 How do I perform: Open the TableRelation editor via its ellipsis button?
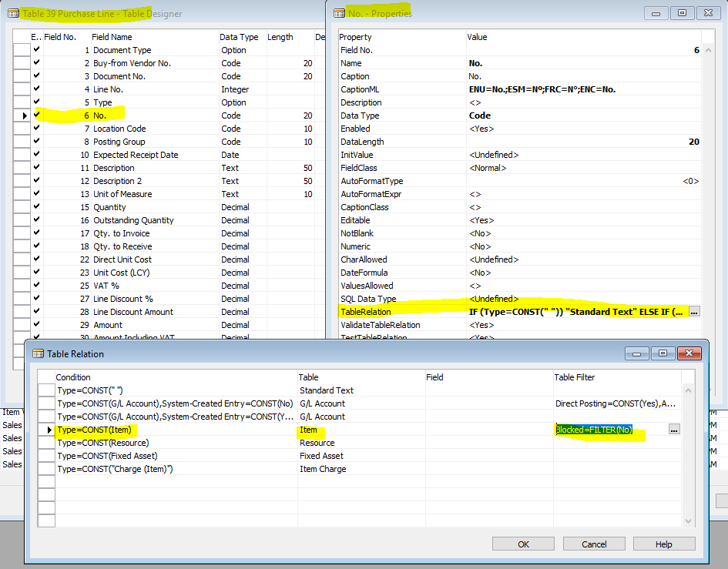click(694, 312)
